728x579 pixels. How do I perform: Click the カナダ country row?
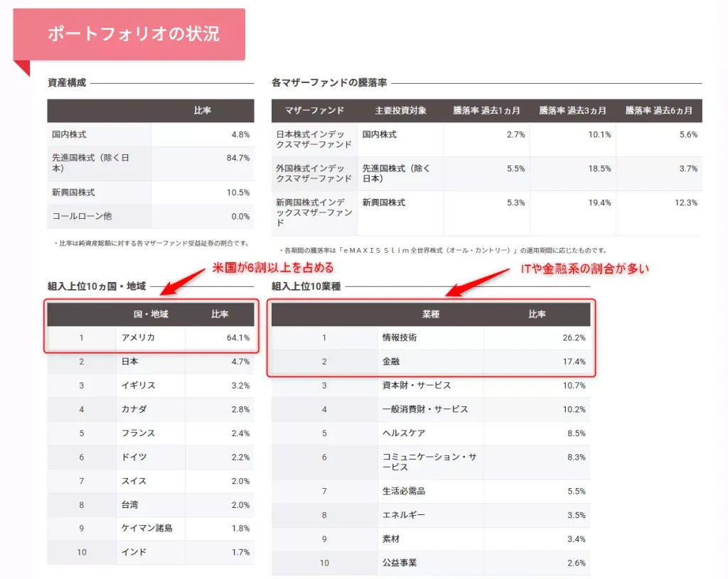[151, 409]
